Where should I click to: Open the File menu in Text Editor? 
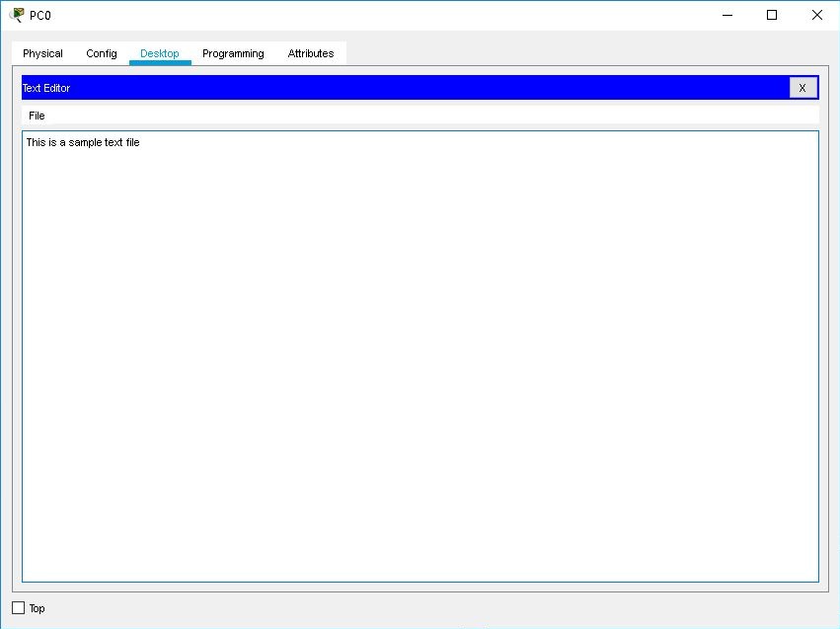click(x=36, y=116)
